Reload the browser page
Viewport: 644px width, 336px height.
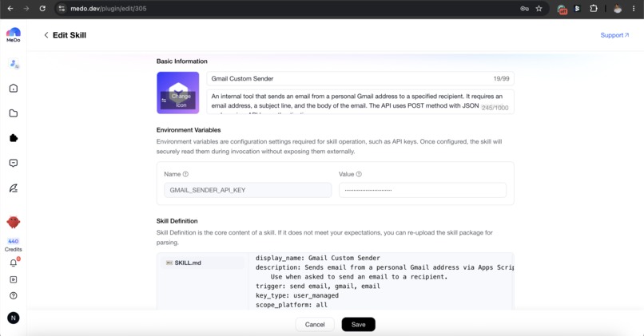click(42, 8)
